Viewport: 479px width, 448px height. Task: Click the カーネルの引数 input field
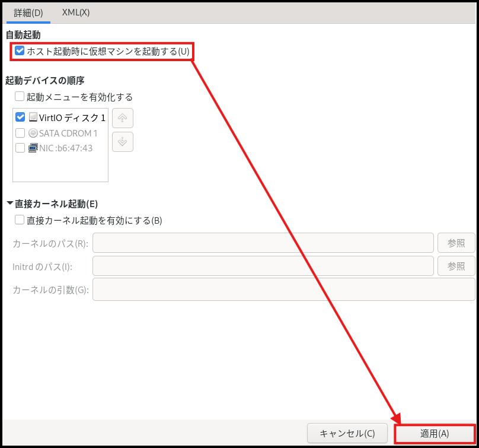283,290
